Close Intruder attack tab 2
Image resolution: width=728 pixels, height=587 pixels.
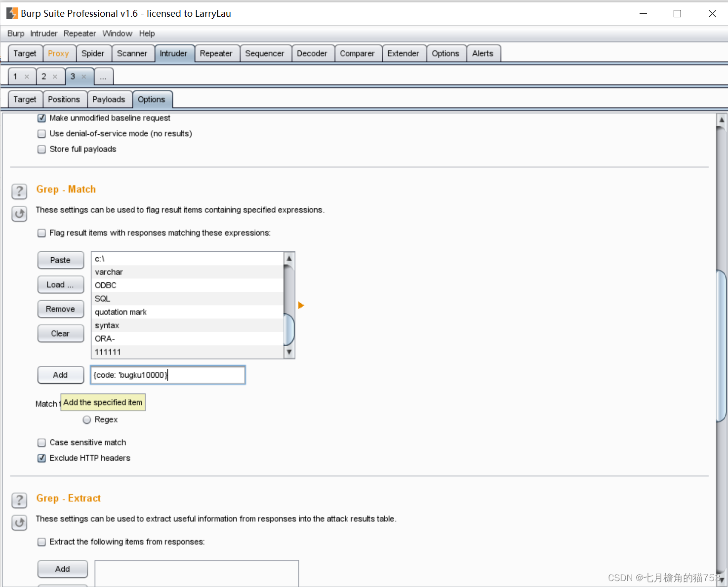click(x=55, y=77)
